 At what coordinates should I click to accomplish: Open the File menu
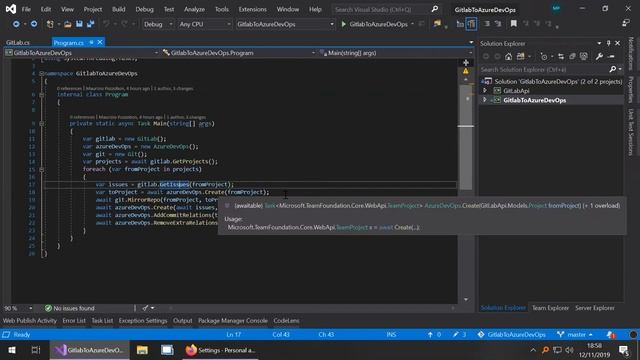(26, 9)
